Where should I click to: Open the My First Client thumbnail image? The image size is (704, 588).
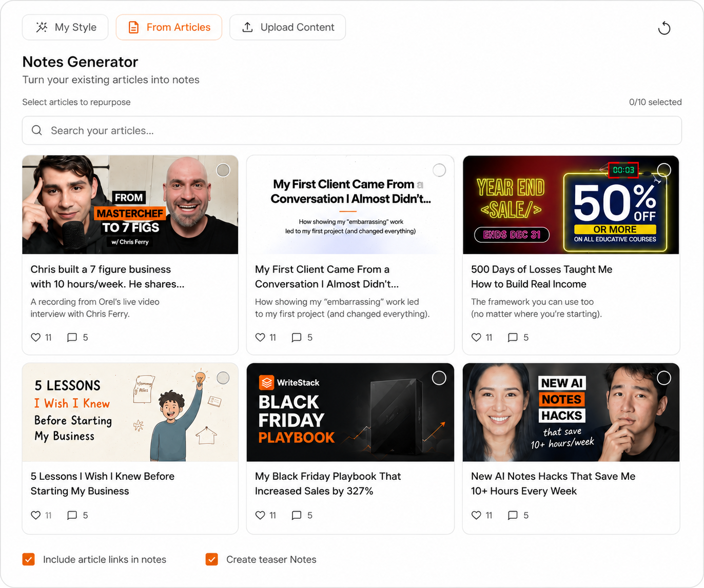click(x=350, y=205)
